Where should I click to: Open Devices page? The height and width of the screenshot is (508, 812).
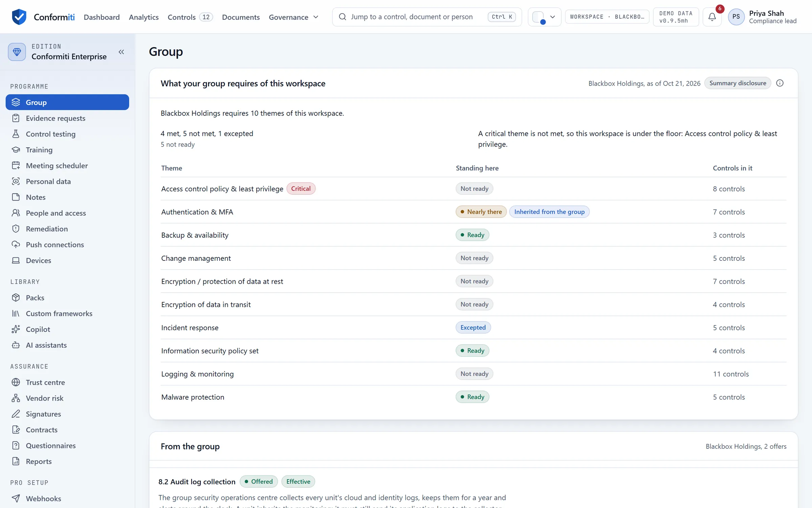pyautogui.click(x=67, y=260)
